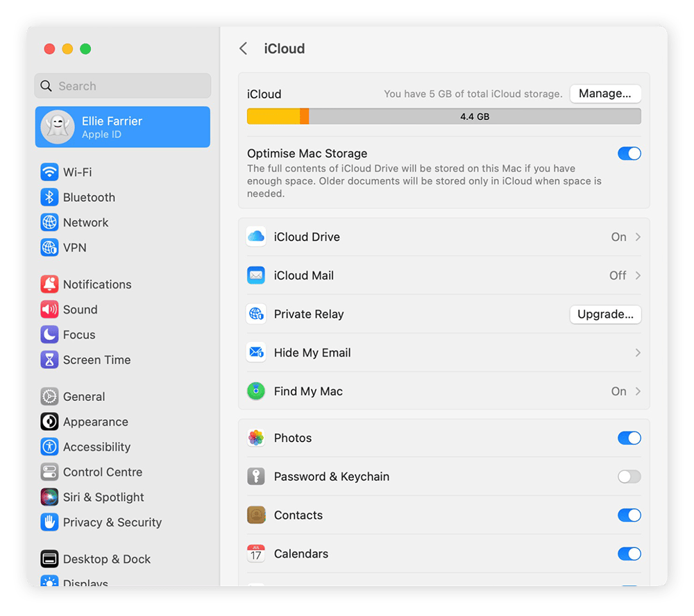Screen dimensions: 694x616
Task: Select Screen Time label in sidebar
Action: (97, 360)
